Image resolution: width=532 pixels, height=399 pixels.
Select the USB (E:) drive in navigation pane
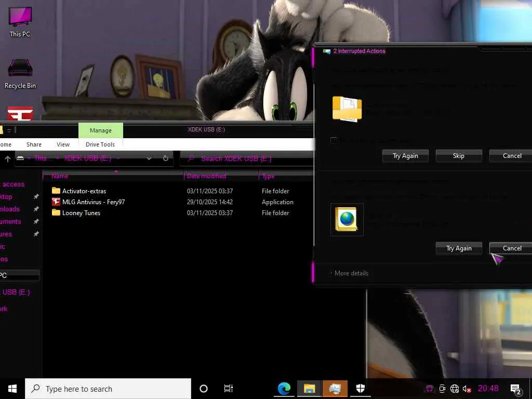pyautogui.click(x=15, y=292)
